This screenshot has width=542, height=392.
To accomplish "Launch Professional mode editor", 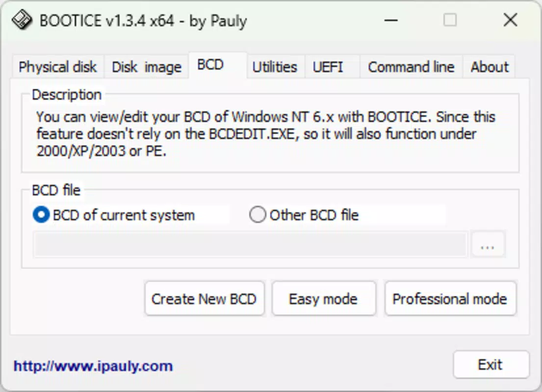I will click(450, 298).
